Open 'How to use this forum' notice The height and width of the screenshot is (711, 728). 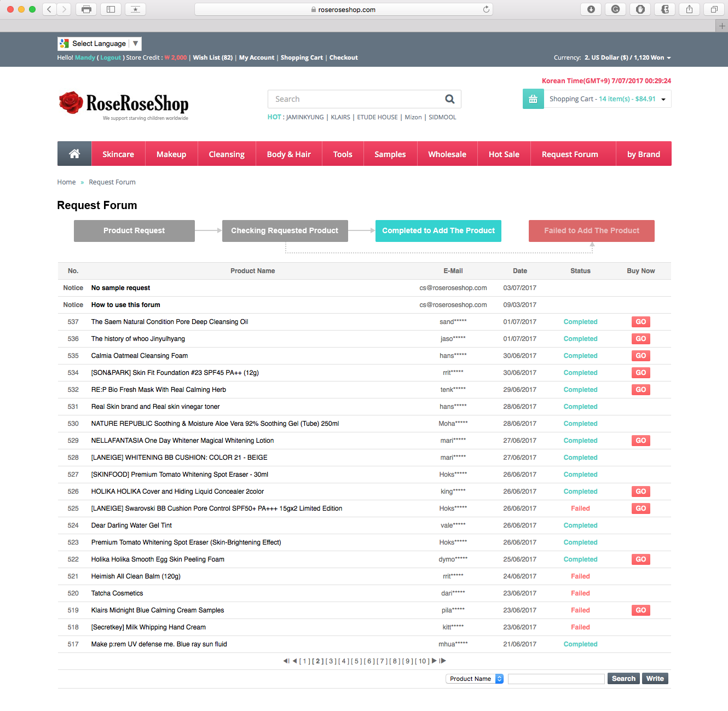pos(126,305)
